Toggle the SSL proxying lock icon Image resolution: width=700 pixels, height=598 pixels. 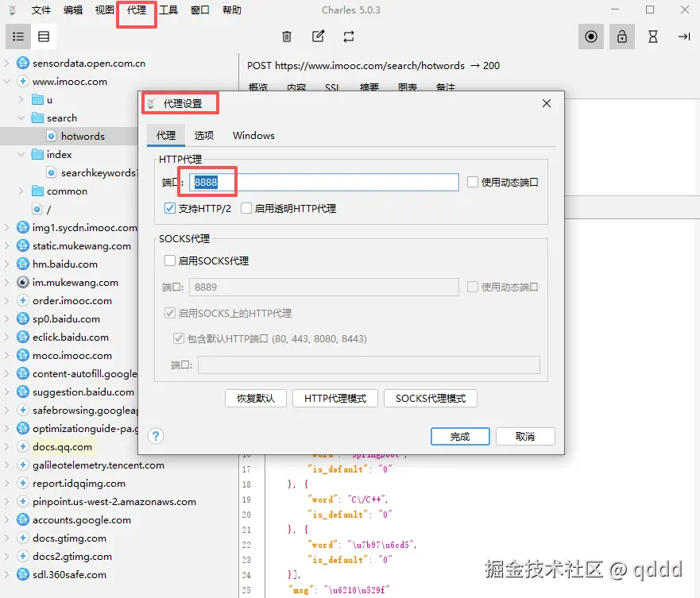622,37
